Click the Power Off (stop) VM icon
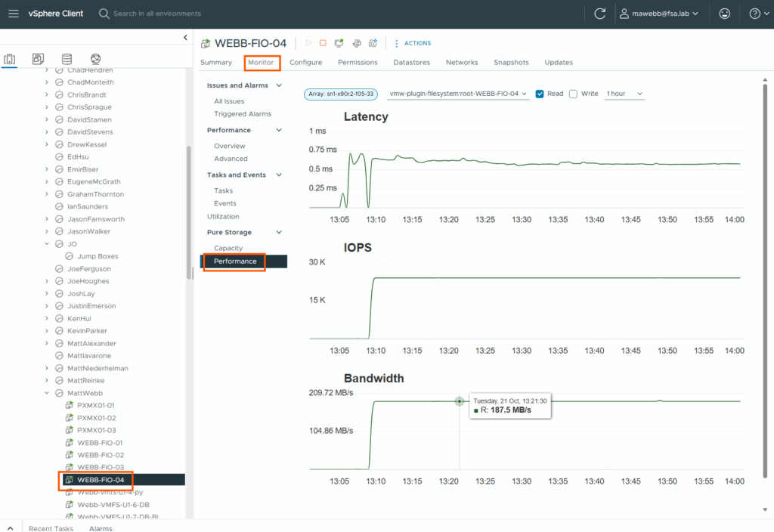774x532 pixels. (x=323, y=44)
